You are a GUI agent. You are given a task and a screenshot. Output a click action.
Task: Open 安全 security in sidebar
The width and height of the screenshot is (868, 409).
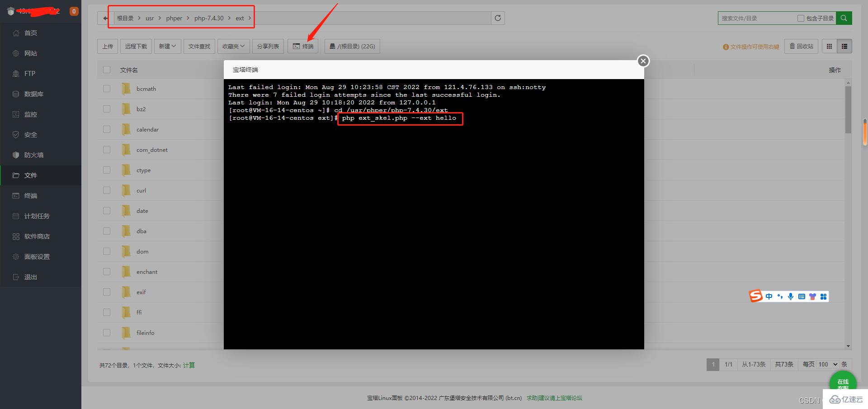[31, 135]
